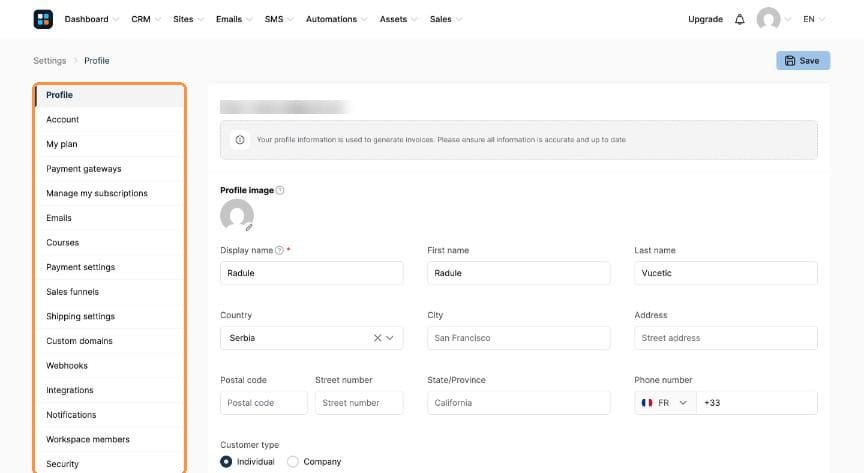
Task: Open Shipping settings
Action: pos(109,316)
